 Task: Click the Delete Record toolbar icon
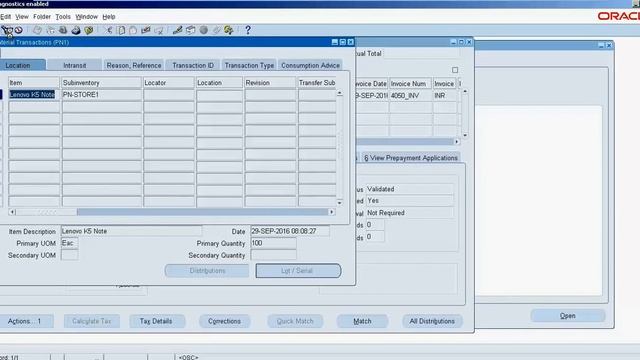click(159, 30)
